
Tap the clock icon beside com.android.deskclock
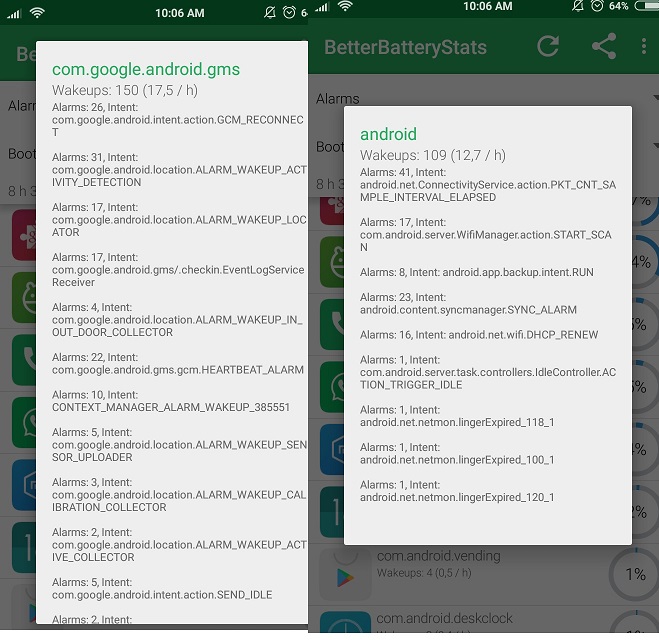click(x=345, y=623)
